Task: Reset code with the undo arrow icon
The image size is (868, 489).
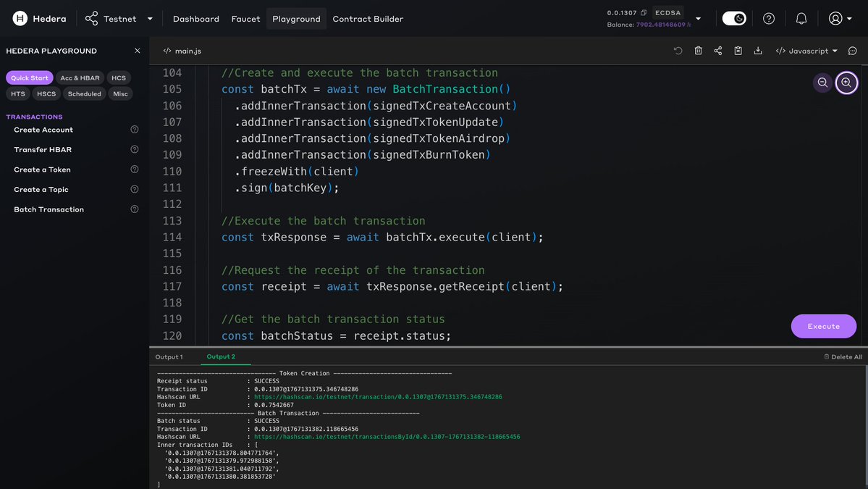Action: [678, 51]
